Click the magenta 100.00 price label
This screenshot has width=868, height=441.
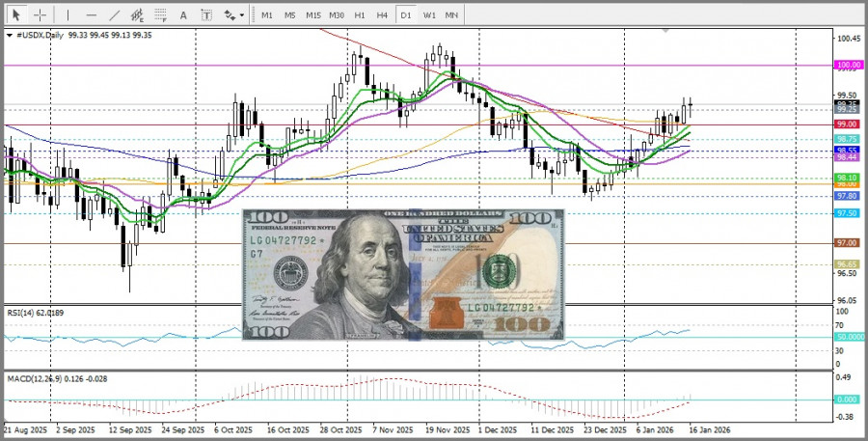click(849, 66)
